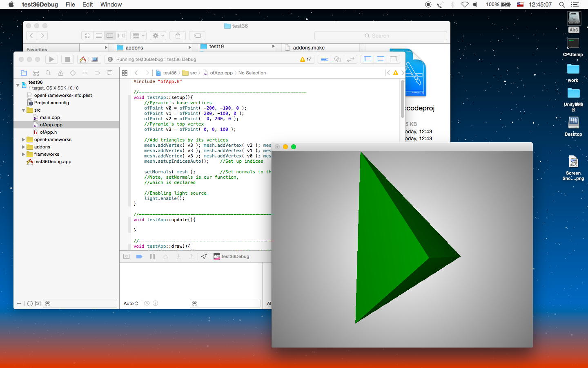Pause program execution in debug bar

[x=152, y=256]
